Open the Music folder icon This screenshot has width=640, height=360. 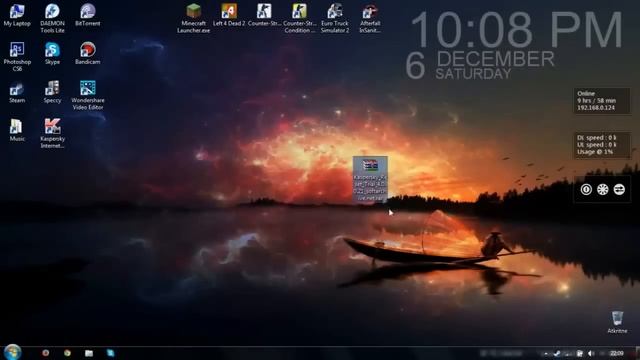pos(17,130)
